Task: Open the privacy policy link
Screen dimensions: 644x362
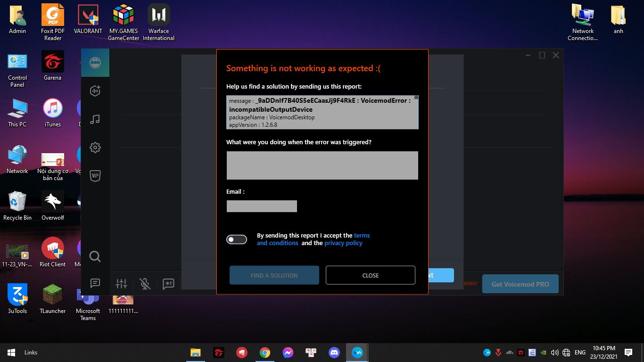Action: coord(343,243)
